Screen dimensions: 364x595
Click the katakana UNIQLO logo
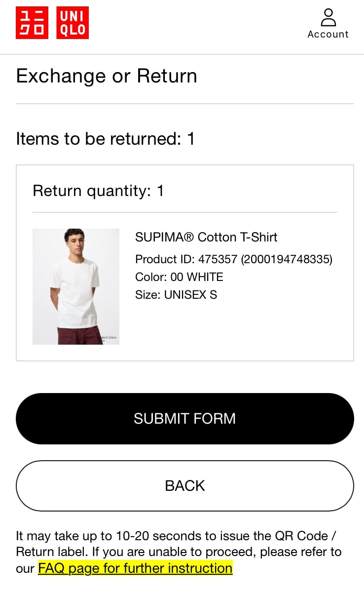[32, 23]
